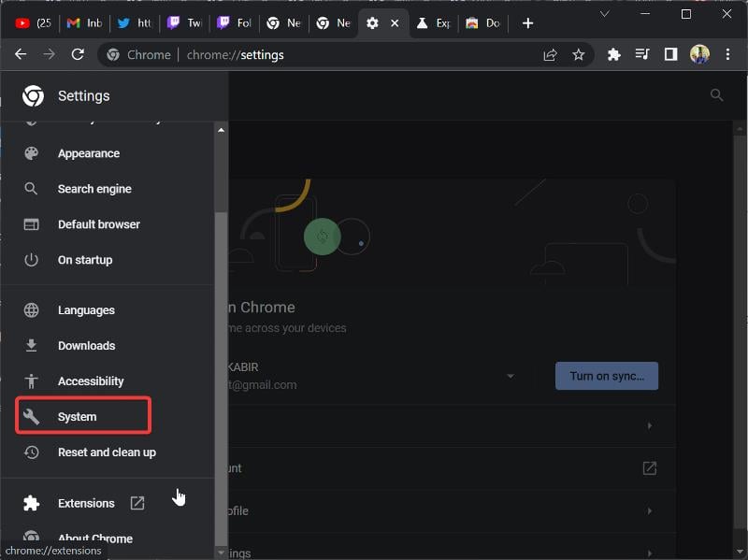Switch to the Twitter tab

click(x=135, y=22)
